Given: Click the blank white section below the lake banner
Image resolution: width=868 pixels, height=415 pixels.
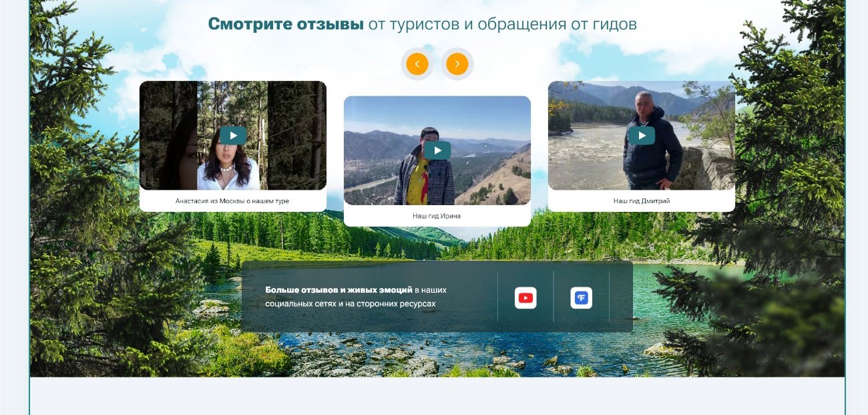Looking at the screenshot, I should pyautogui.click(x=437, y=396).
